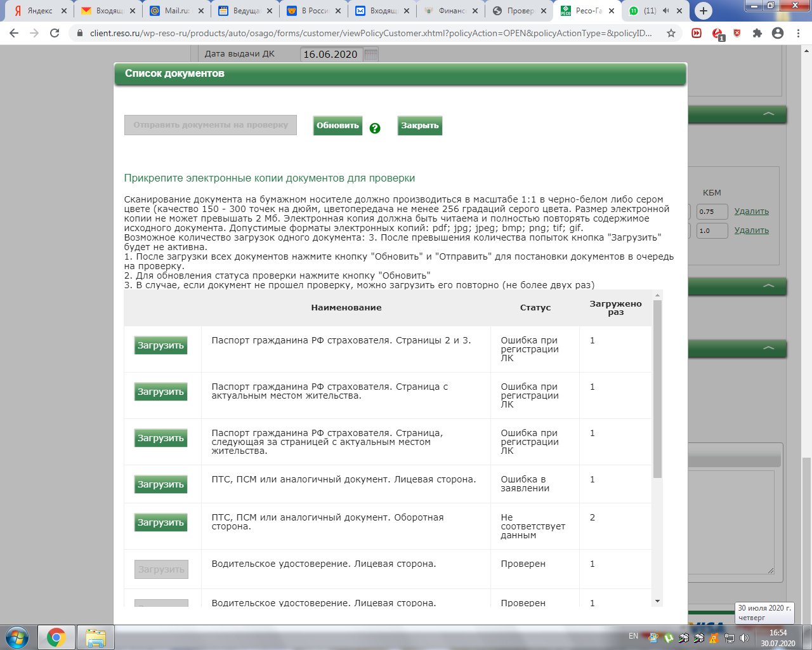The height and width of the screenshot is (650, 812).
Task: Open File Explorer from the taskbar
Action: coord(95,637)
